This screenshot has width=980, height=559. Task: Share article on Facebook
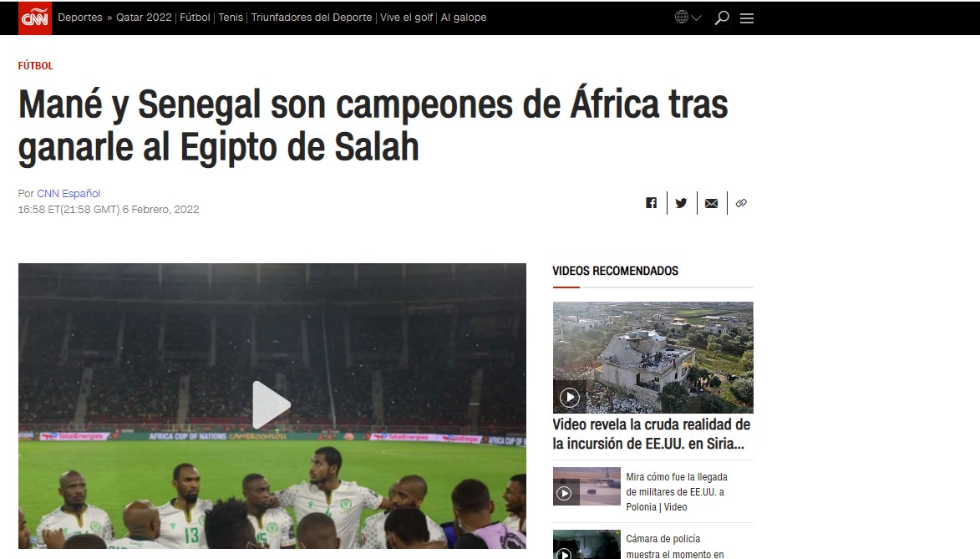click(x=652, y=202)
